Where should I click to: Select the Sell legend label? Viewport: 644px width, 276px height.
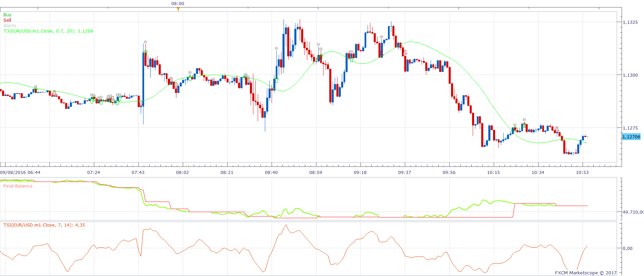(x=7, y=20)
